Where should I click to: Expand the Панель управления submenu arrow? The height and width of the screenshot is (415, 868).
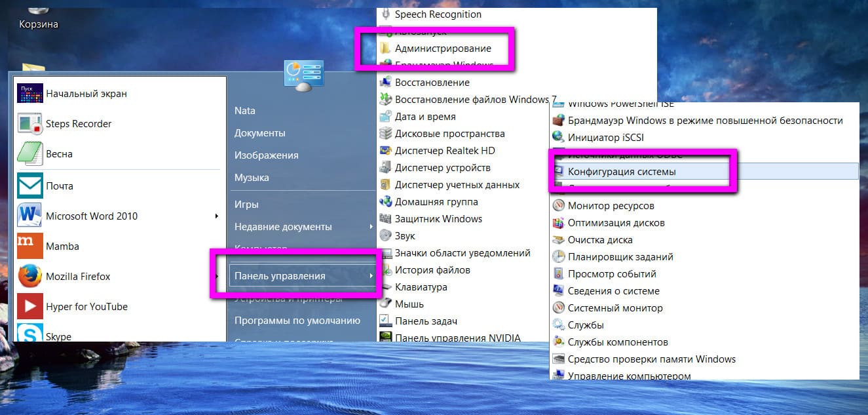371,276
